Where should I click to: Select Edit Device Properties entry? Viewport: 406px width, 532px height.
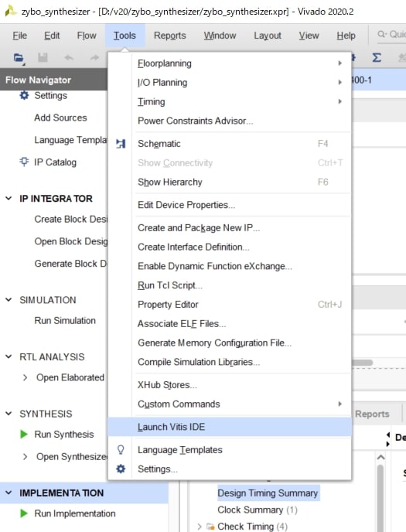pyautogui.click(x=230, y=205)
